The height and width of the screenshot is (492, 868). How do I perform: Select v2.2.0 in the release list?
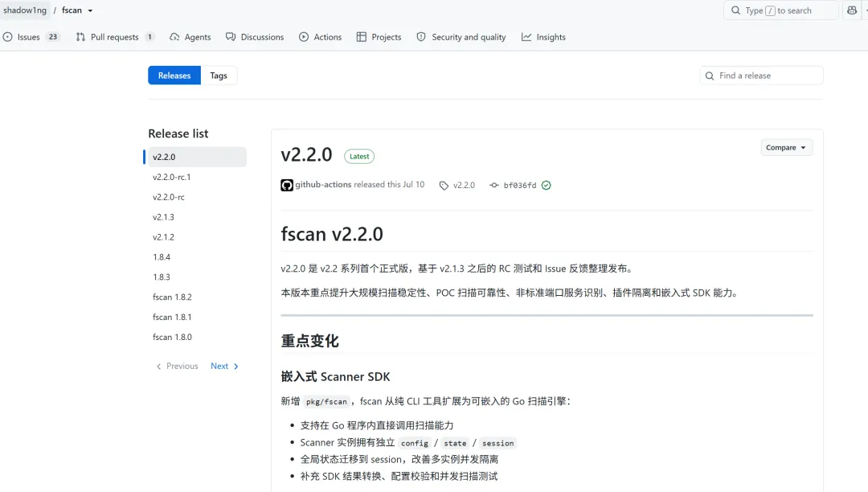coord(197,157)
